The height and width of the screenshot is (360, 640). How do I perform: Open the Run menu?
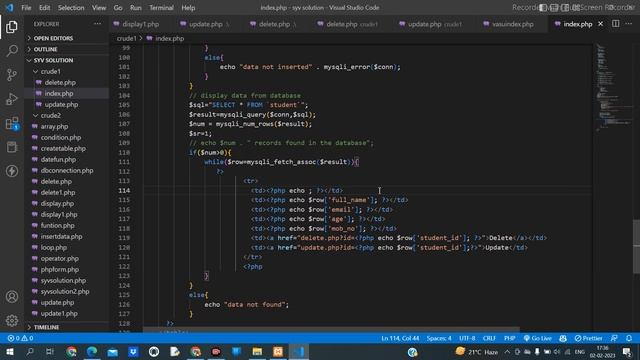(x=136, y=8)
